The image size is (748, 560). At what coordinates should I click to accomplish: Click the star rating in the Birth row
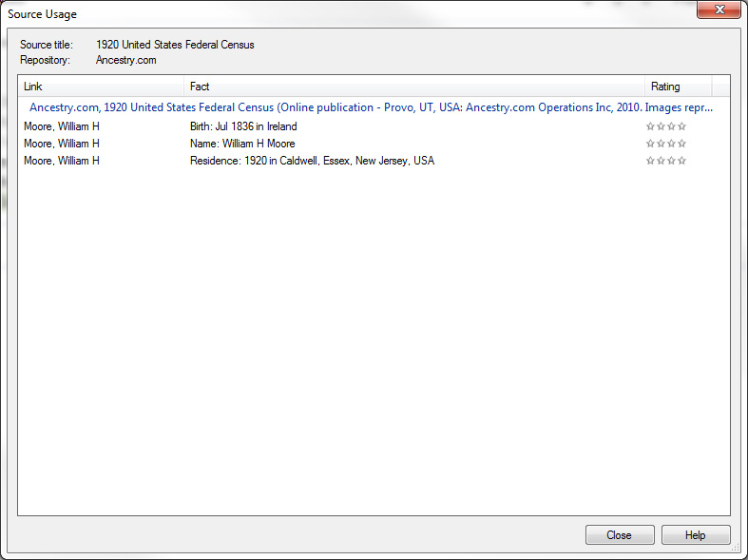pyautogui.click(x=665, y=126)
